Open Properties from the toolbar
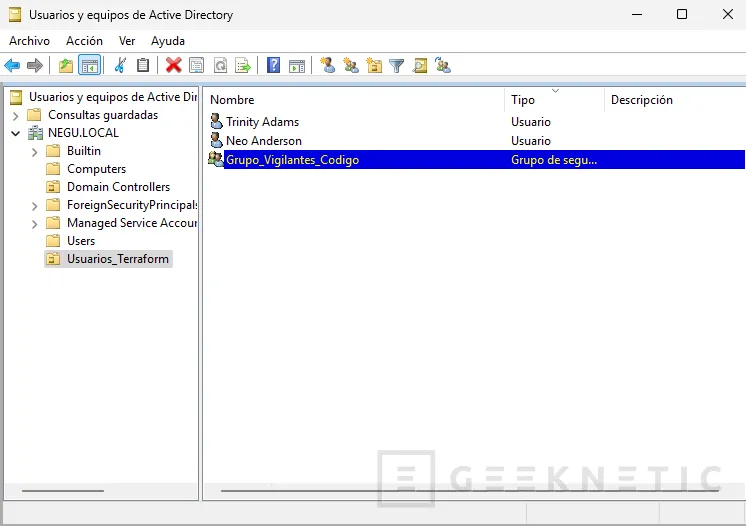This screenshot has width=746, height=526. point(196,65)
